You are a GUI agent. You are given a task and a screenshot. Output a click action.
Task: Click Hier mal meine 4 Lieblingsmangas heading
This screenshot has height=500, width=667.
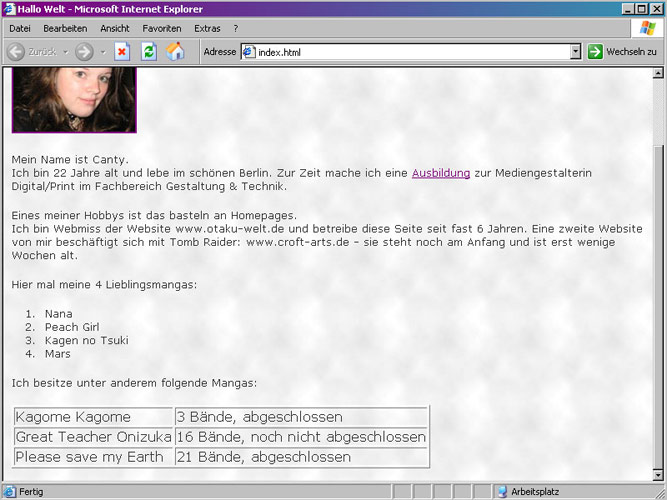pos(104,285)
